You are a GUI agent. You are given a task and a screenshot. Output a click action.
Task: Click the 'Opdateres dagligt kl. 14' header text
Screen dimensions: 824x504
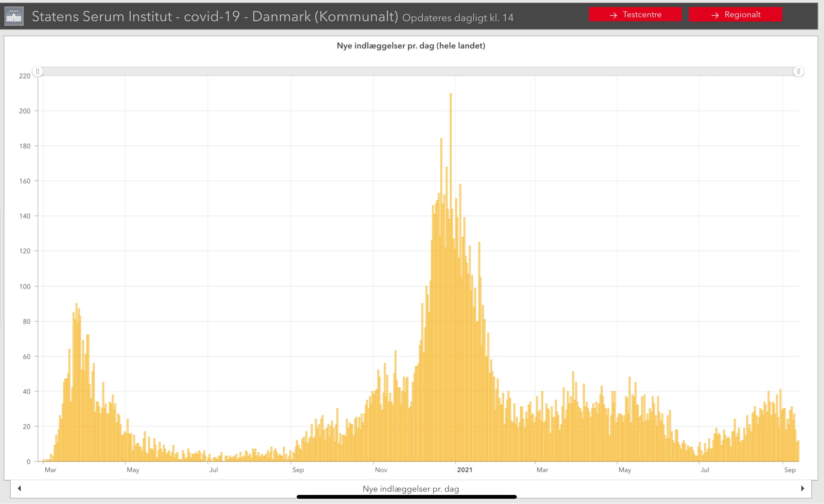tap(458, 18)
